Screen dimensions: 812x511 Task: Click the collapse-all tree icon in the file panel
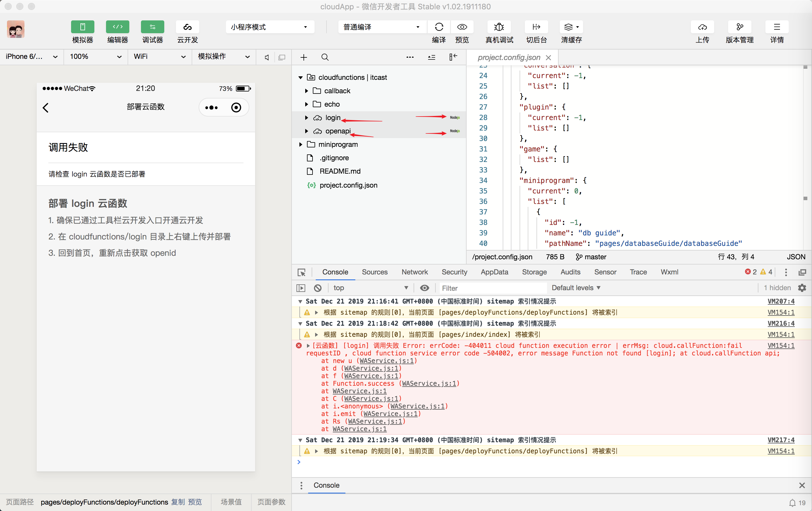tap(431, 57)
